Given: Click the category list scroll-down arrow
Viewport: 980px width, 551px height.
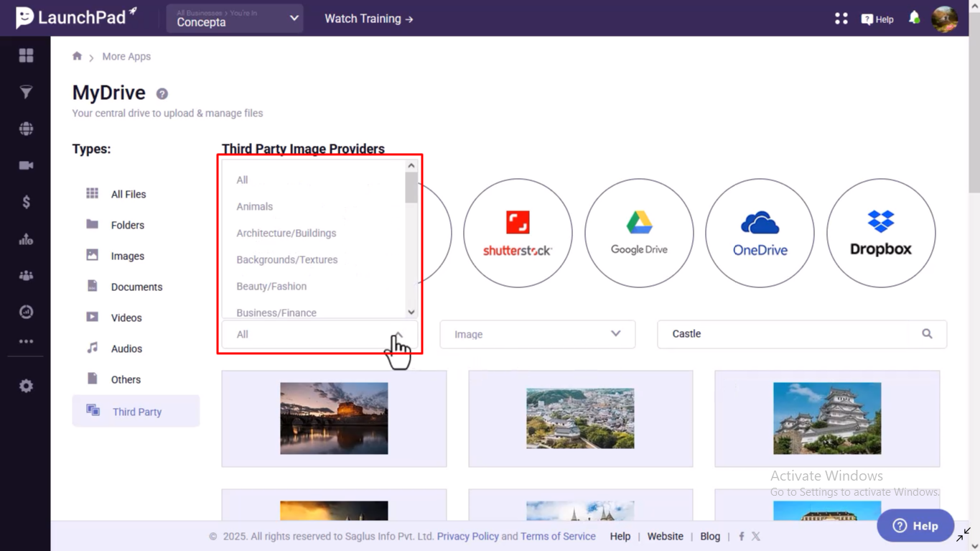Looking at the screenshot, I should tap(411, 312).
